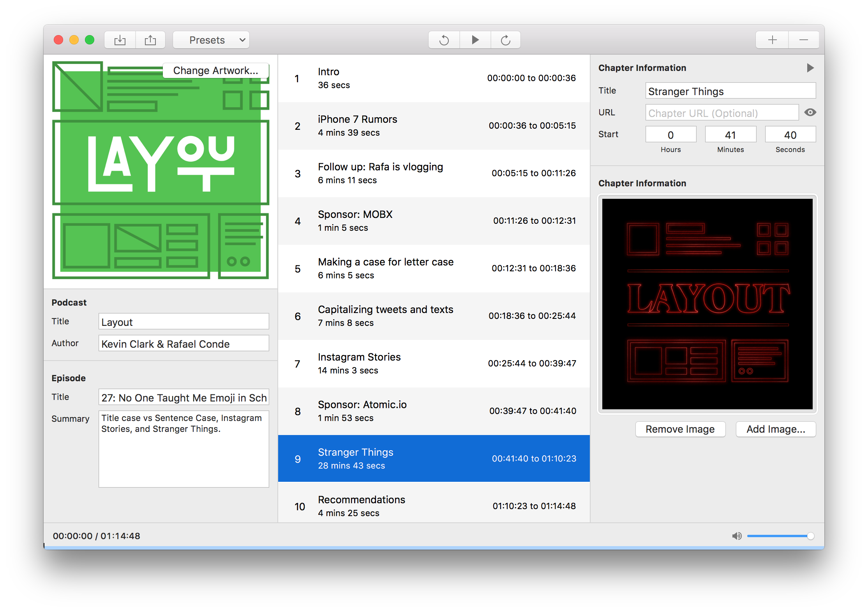Viewport: 868px width, 612px height.
Task: Add a new chapter with plus icon
Action: pyautogui.click(x=772, y=40)
